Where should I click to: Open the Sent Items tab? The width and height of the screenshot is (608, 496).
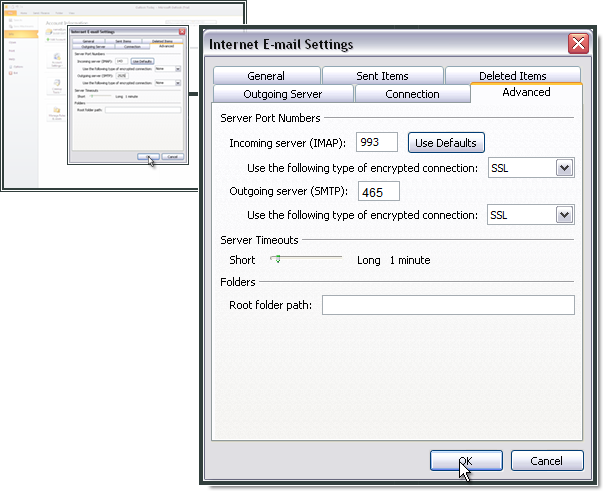[x=382, y=76]
